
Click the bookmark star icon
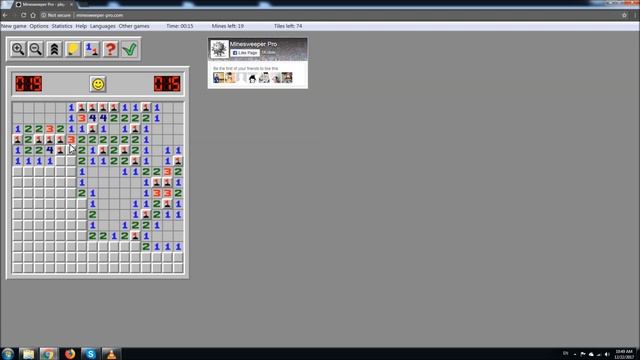pyautogui.click(x=624, y=15)
